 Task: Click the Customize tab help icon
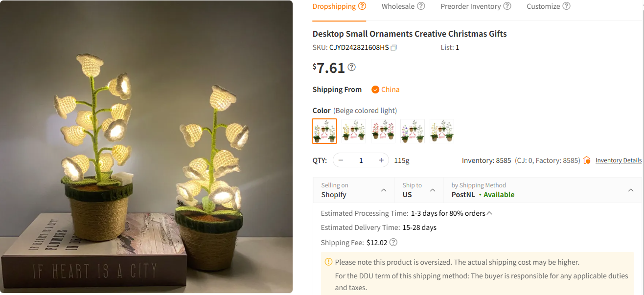(567, 6)
